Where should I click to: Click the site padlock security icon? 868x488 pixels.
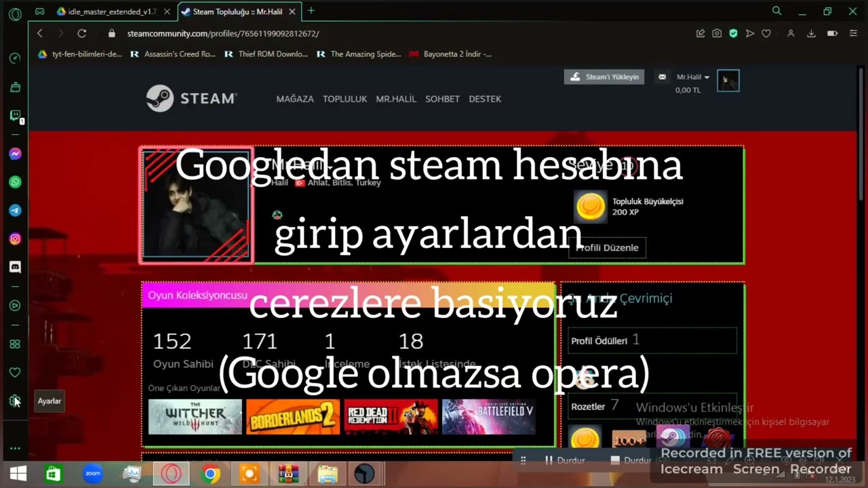point(112,33)
